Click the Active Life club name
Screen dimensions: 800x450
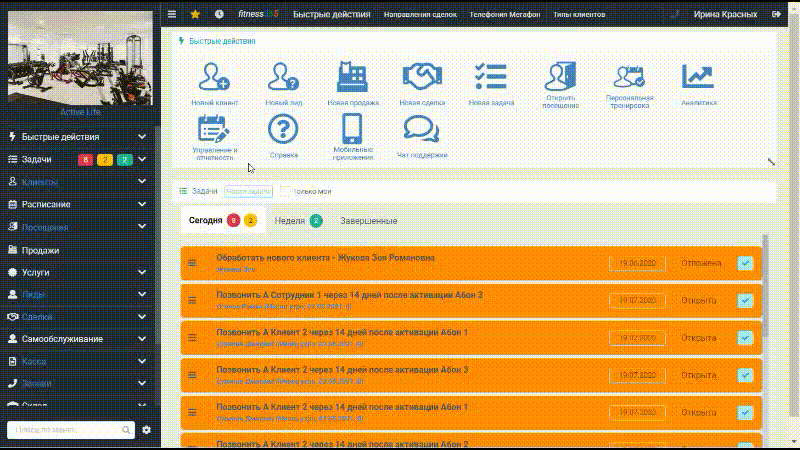(80, 112)
